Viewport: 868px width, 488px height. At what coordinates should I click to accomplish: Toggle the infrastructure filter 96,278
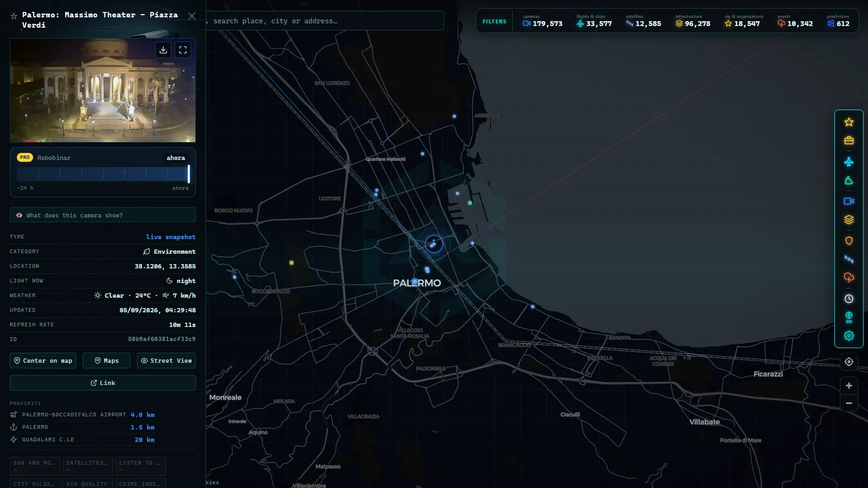(693, 21)
